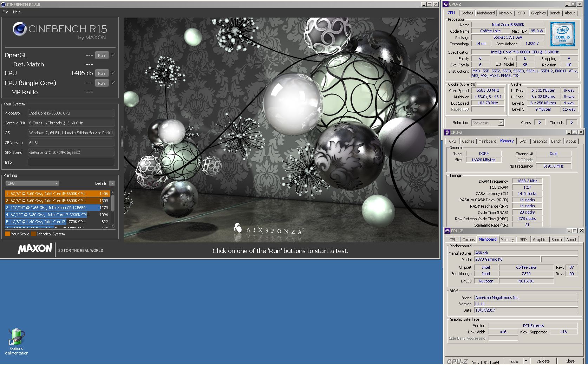
Task: Click the first CPU-Z window title icon
Action: point(446,4)
